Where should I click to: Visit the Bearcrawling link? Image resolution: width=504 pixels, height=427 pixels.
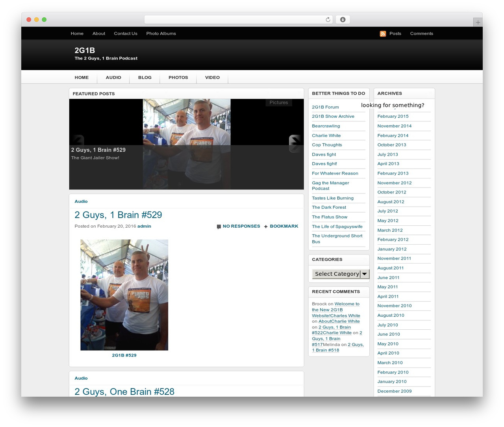pos(326,126)
